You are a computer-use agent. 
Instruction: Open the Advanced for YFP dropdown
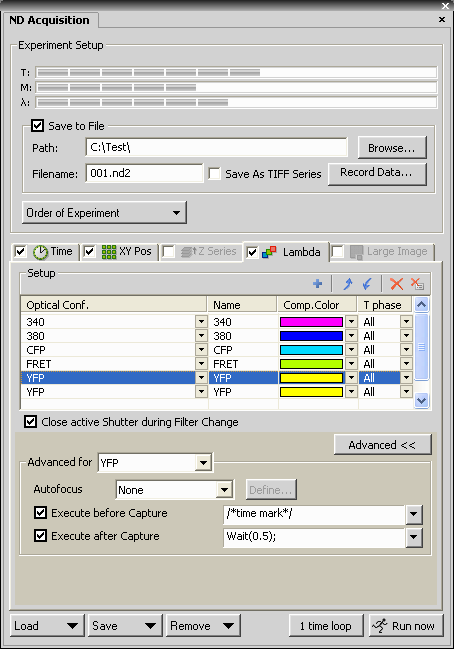[x=155, y=463]
